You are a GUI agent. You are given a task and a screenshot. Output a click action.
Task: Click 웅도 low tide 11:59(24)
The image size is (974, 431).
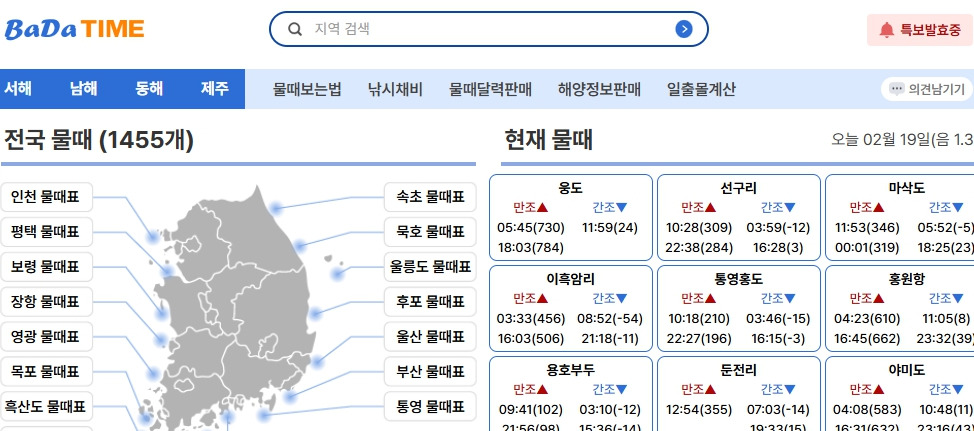pyautogui.click(x=610, y=228)
